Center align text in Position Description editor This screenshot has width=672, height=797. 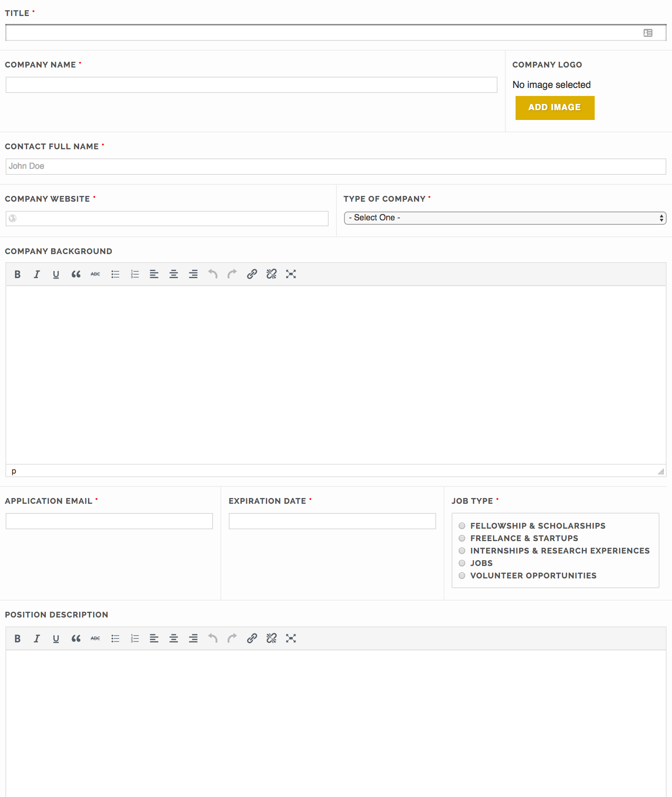[x=174, y=638]
